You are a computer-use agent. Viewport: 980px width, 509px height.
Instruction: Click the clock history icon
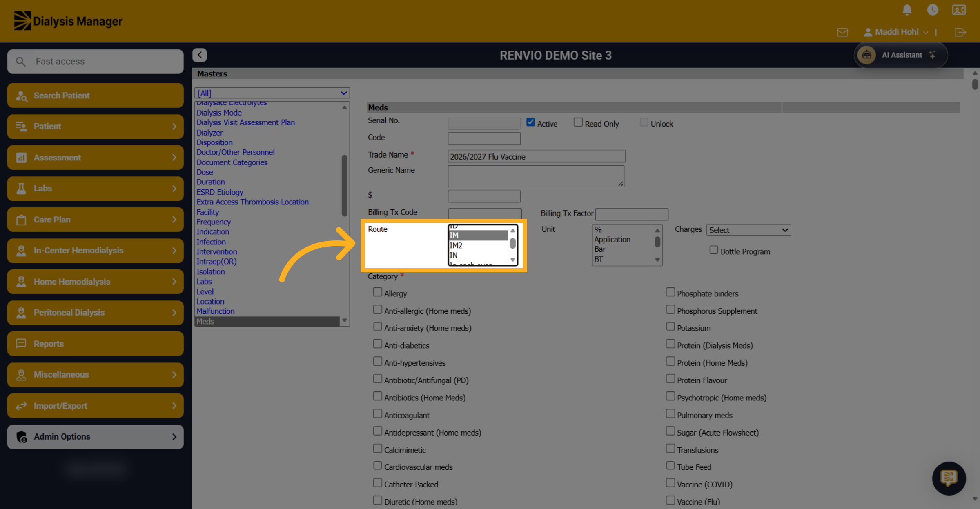[933, 10]
